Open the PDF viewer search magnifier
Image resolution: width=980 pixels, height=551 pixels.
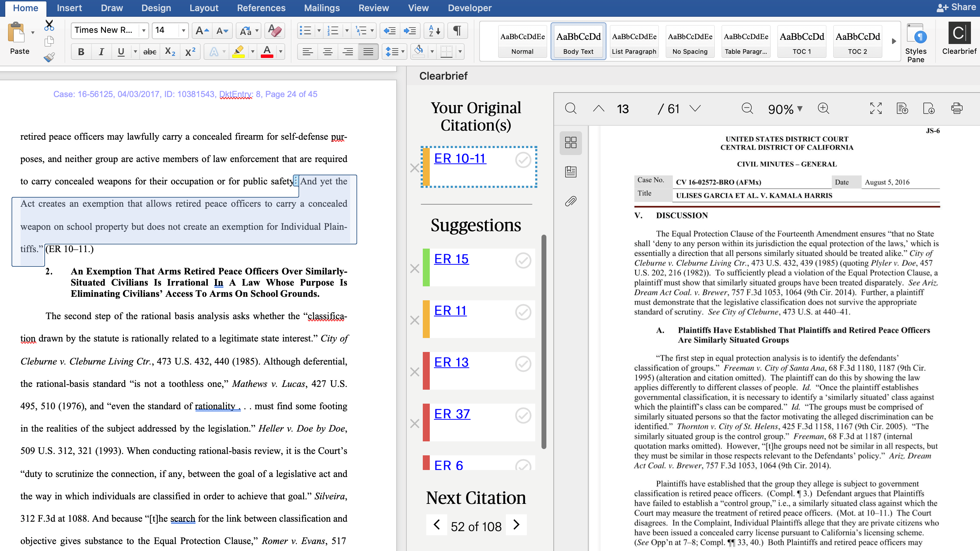[571, 109]
